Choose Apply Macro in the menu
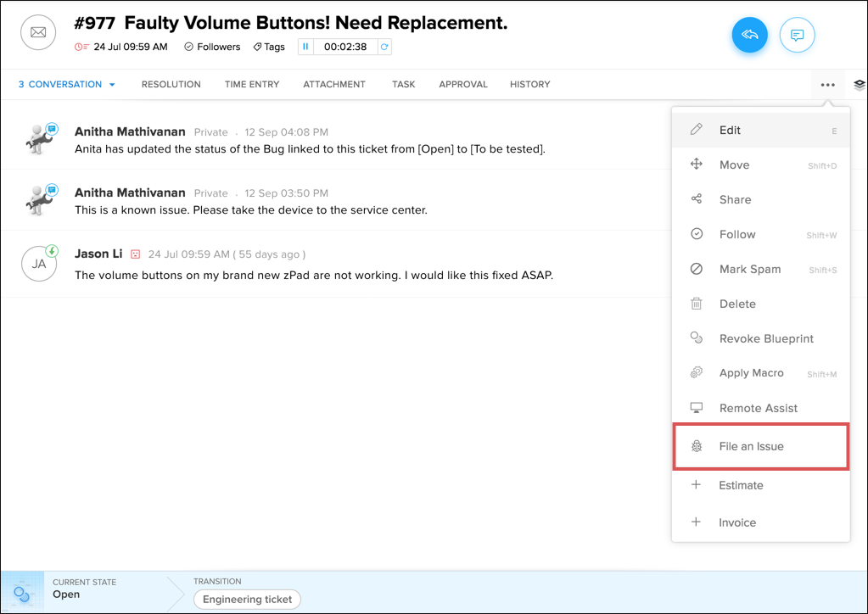 [x=751, y=373]
